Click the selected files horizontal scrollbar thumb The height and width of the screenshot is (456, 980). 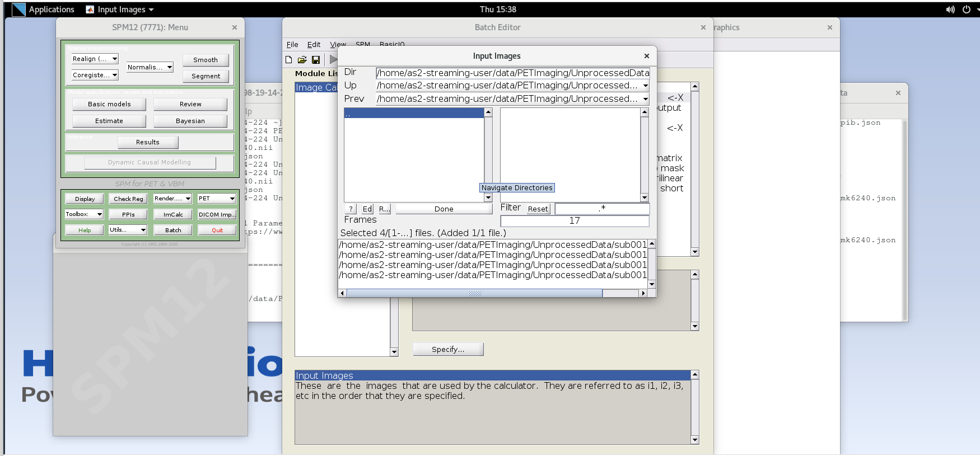tap(475, 293)
